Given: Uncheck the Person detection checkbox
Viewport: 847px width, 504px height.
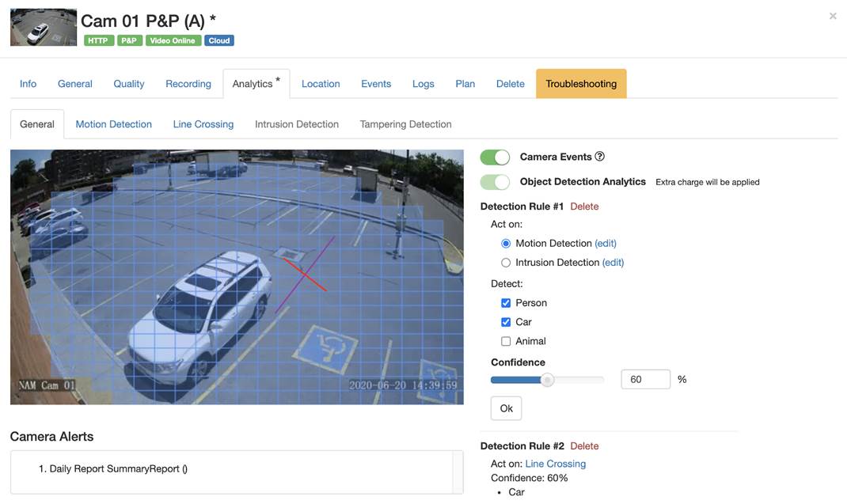Looking at the screenshot, I should click(x=505, y=302).
